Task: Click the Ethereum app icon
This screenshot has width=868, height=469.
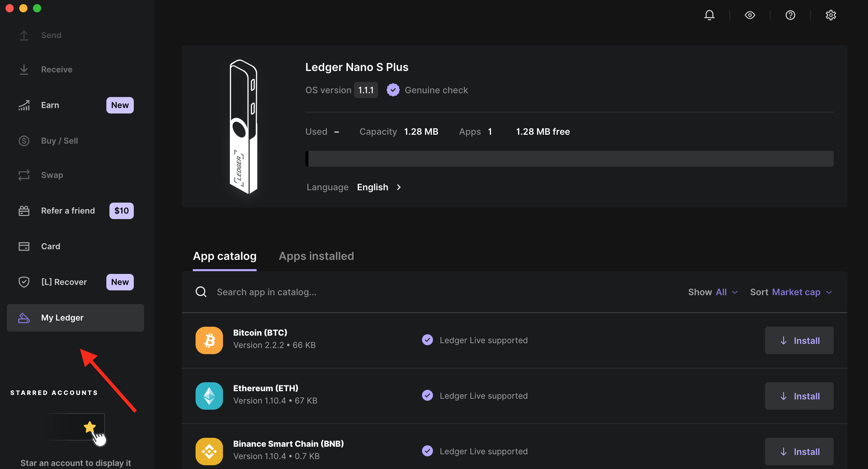Action: (x=209, y=396)
